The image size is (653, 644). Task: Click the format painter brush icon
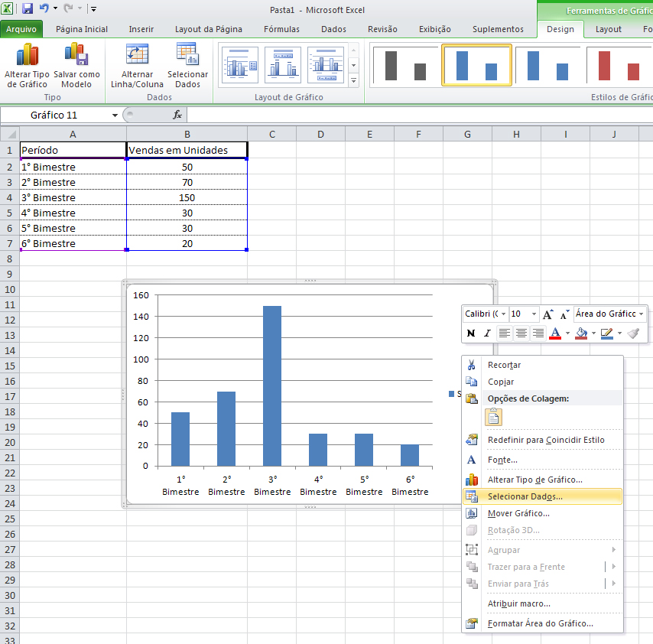tap(633, 333)
